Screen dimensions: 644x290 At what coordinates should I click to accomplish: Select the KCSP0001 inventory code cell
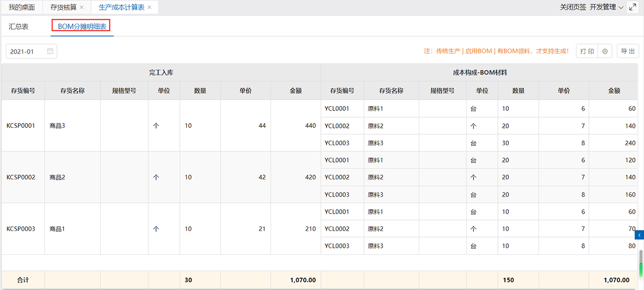[21, 126]
